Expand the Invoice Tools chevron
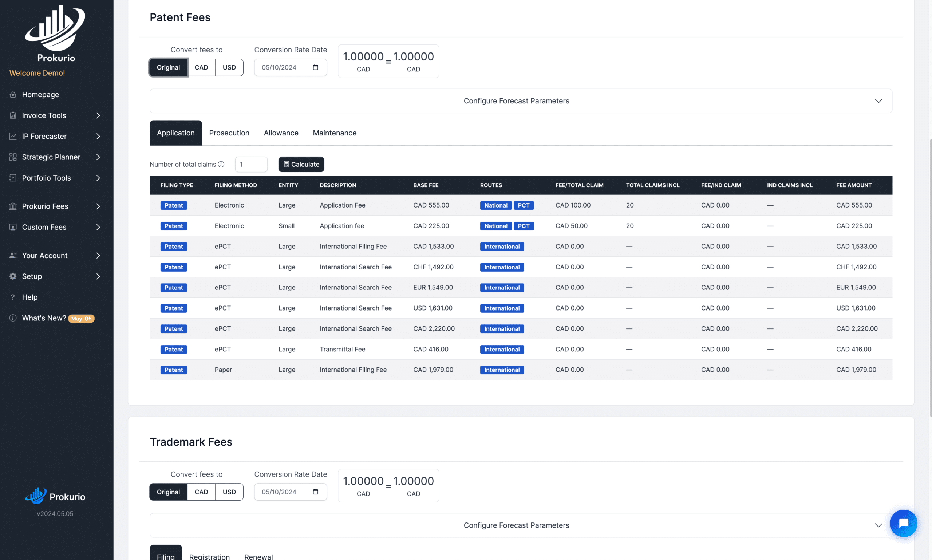 coord(98,115)
